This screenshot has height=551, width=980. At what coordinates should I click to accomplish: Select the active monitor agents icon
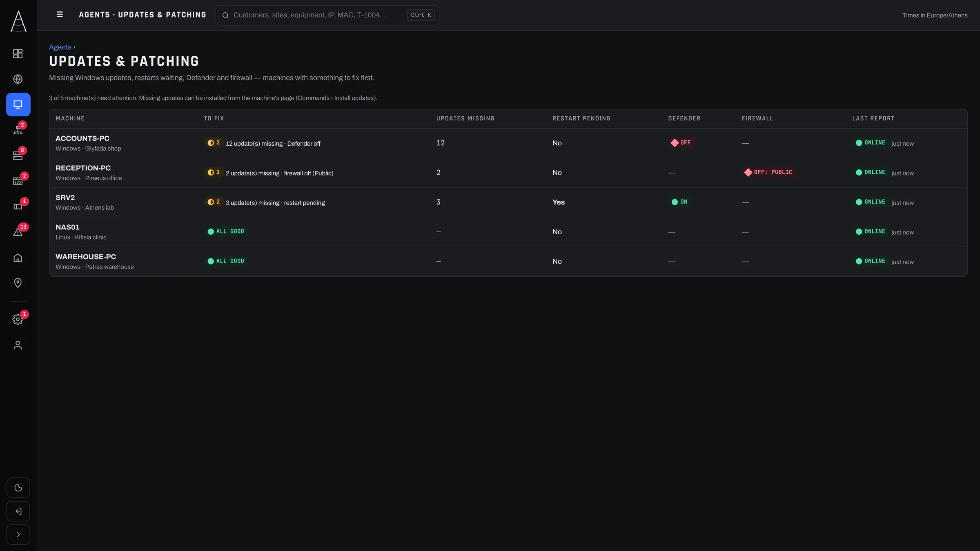pos(18,104)
